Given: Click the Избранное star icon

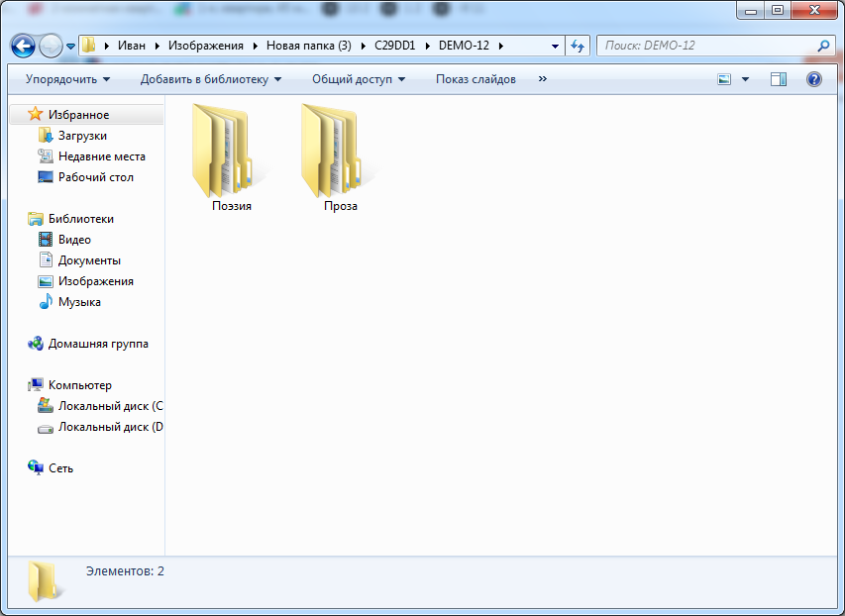Looking at the screenshot, I should coord(35,114).
